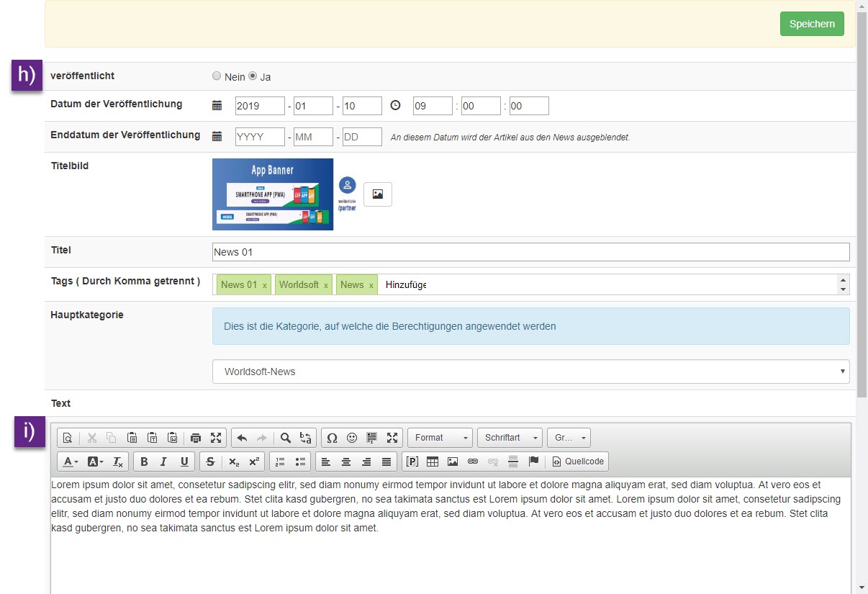Open the Hauptkategorie Worldsoft-News dropdown
This screenshot has width=868, height=594.
coord(531,371)
